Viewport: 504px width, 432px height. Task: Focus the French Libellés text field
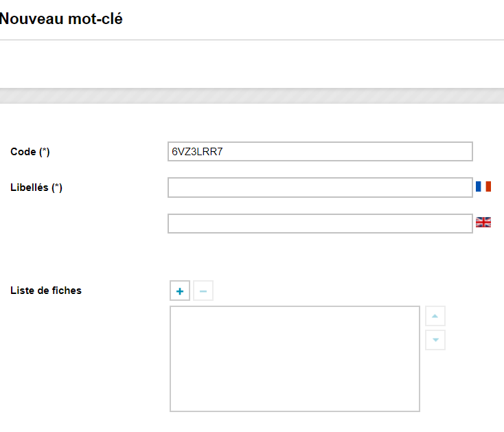tap(320, 187)
